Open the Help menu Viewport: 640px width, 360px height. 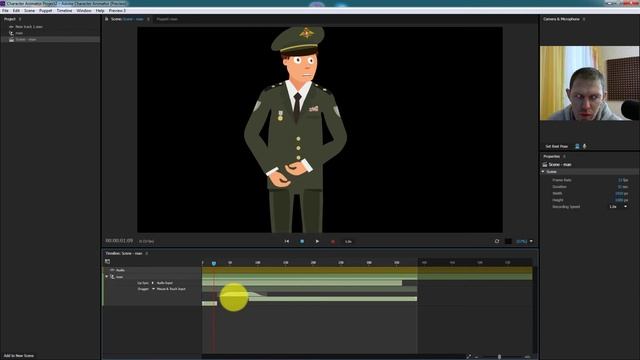(x=100, y=11)
